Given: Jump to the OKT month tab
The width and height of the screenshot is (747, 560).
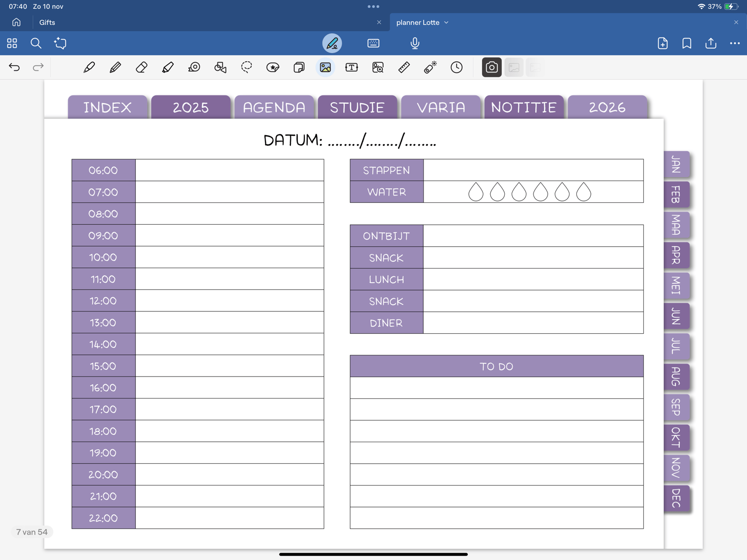Looking at the screenshot, I should tap(676, 437).
